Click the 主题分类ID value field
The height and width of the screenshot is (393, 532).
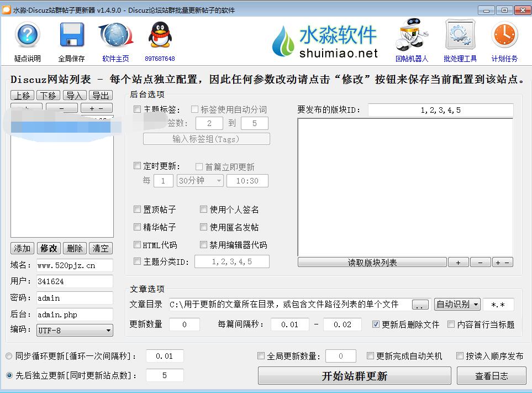click(x=232, y=261)
